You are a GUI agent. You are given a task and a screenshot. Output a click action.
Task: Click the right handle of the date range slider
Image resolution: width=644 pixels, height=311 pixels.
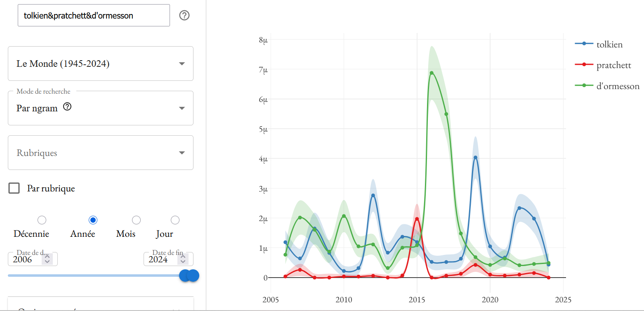tap(193, 276)
